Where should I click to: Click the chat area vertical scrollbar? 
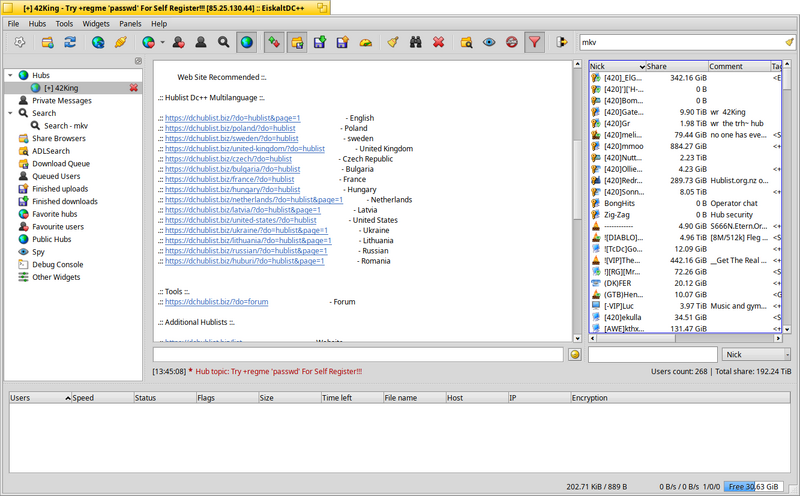pos(578,202)
